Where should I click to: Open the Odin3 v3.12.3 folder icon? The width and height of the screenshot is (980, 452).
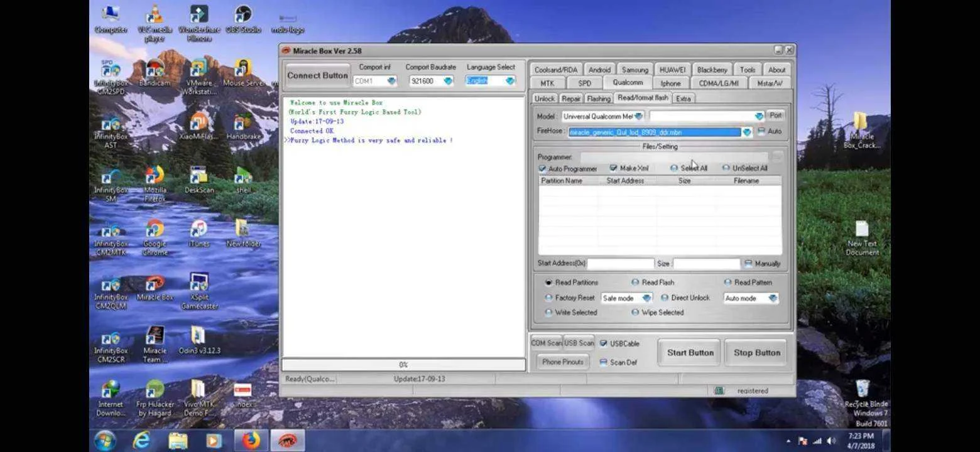tap(199, 341)
